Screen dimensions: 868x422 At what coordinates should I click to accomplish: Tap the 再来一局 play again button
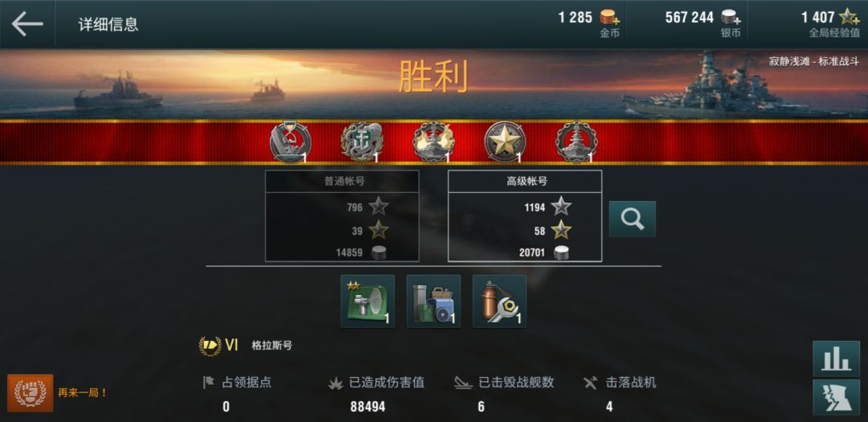click(58, 392)
